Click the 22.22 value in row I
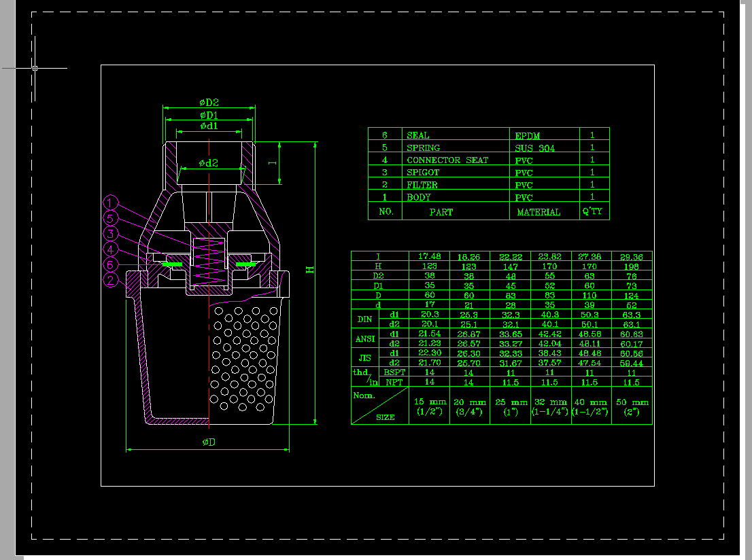The width and height of the screenshot is (752, 560). [x=511, y=256]
